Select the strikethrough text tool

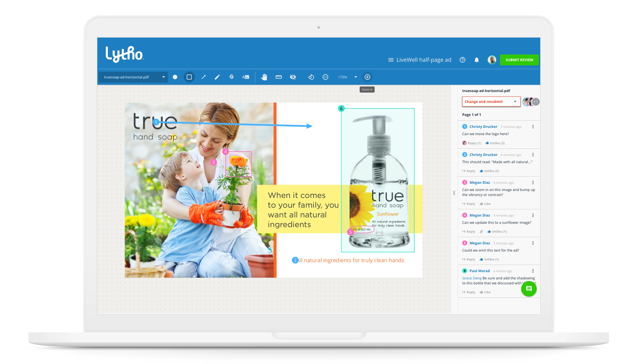tap(232, 77)
